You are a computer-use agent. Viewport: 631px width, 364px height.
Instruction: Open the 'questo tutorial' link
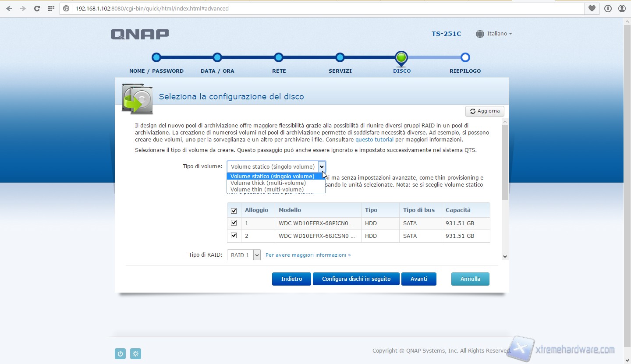(374, 140)
